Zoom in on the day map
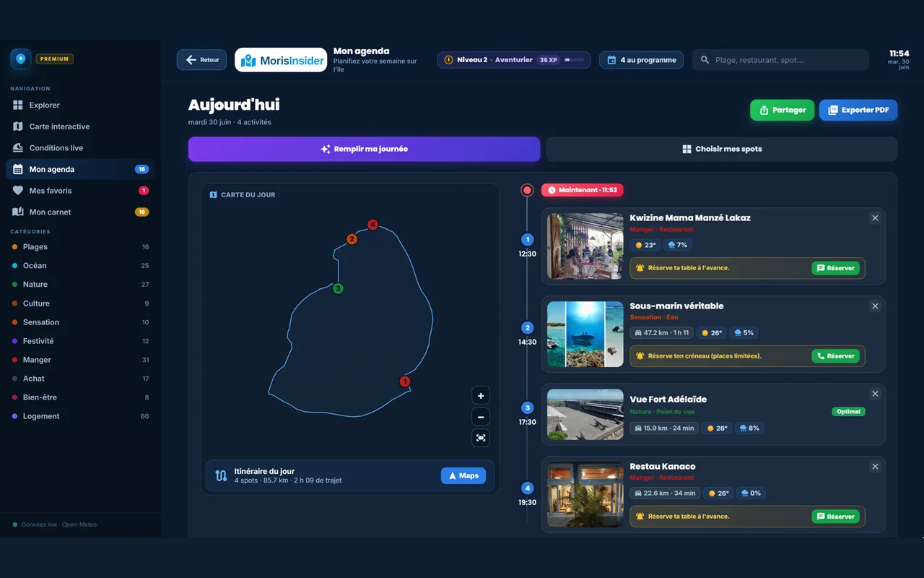The height and width of the screenshot is (578, 924). click(x=481, y=396)
